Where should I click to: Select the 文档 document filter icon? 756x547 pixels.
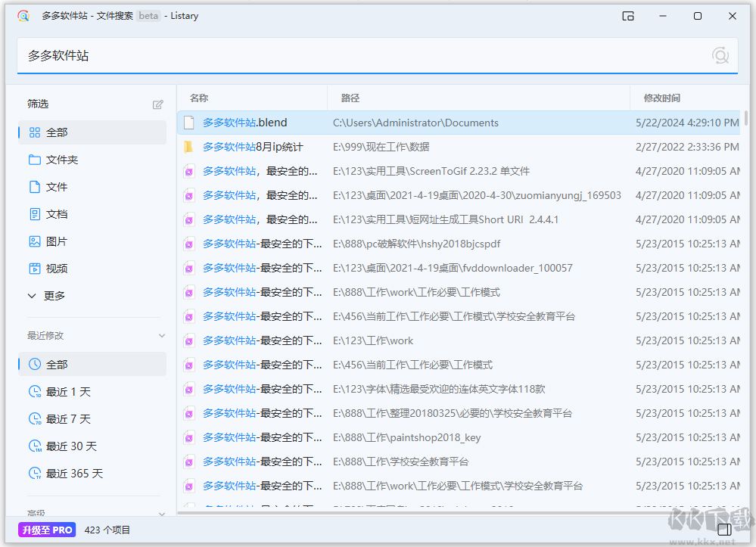click(x=35, y=214)
